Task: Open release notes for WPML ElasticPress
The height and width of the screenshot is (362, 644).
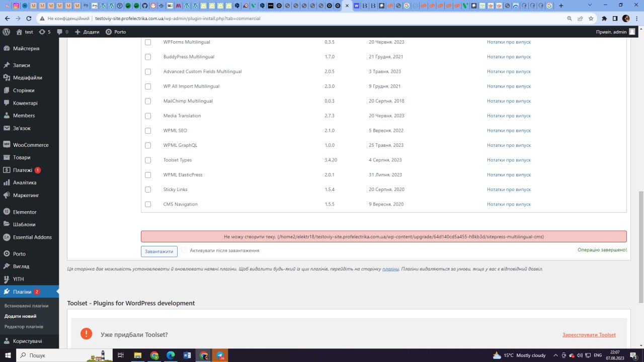Action: coord(509,175)
